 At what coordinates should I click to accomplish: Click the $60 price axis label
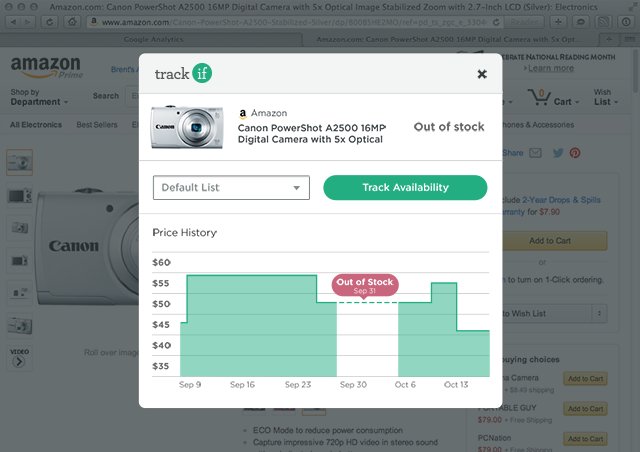click(x=161, y=262)
